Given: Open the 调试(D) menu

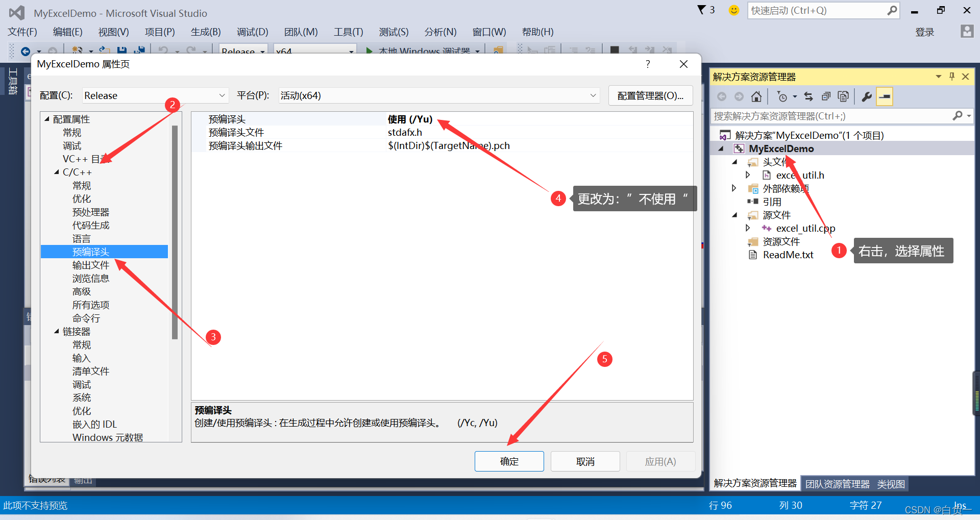Looking at the screenshot, I should point(252,32).
